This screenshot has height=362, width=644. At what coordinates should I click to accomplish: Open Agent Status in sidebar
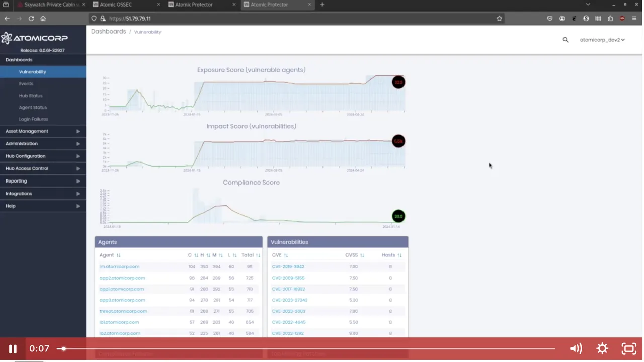(33, 107)
